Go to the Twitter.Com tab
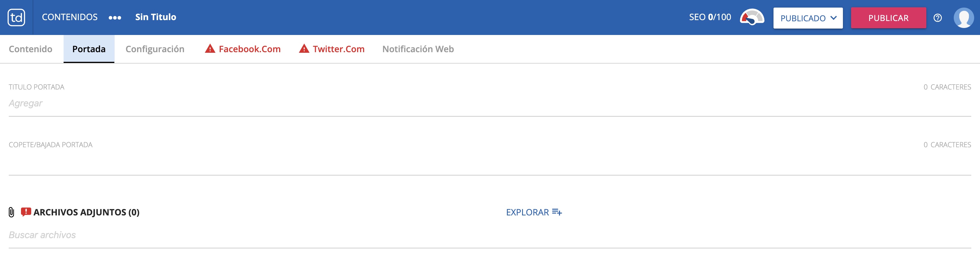This screenshot has height=274, width=980. (x=338, y=49)
